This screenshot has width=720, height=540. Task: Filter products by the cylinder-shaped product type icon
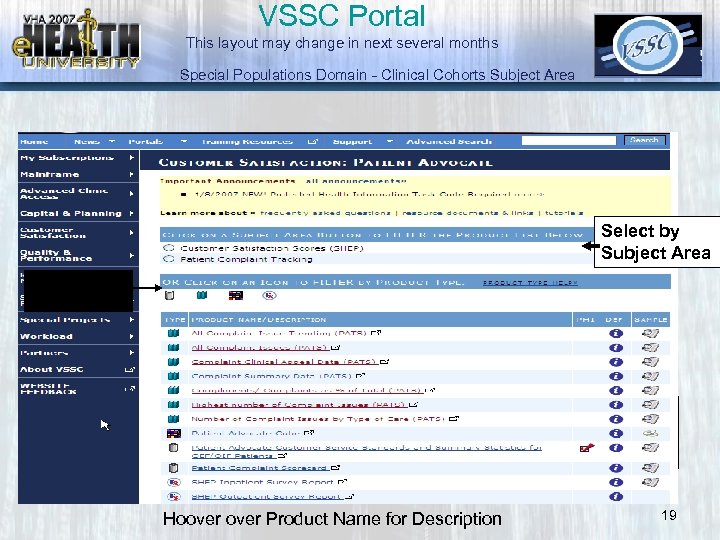(169, 295)
